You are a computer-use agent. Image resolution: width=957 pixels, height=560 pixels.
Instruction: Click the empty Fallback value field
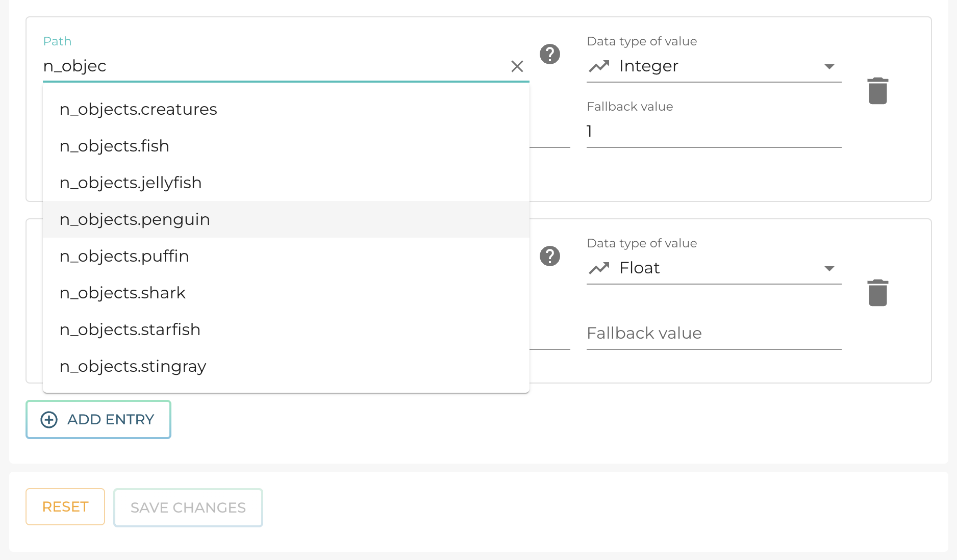pos(713,334)
